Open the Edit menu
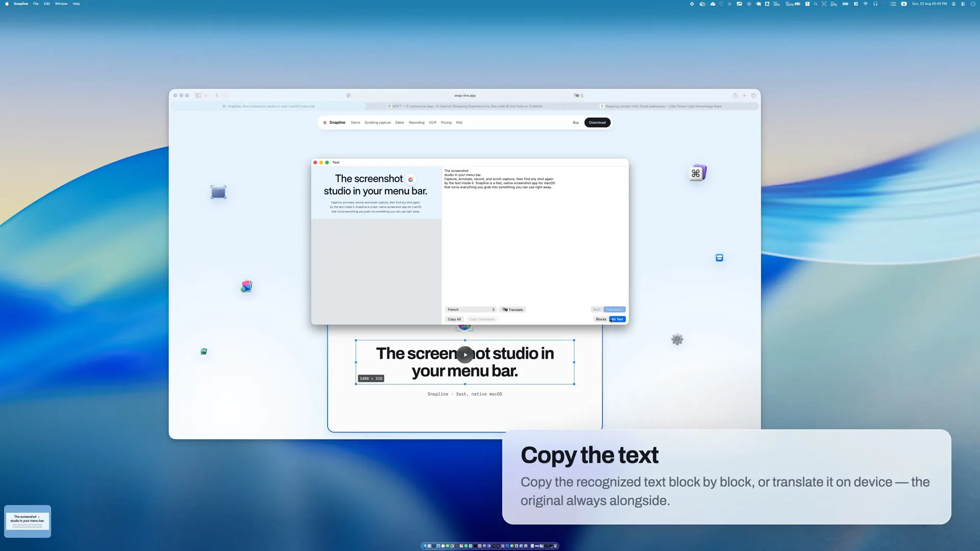 [47, 4]
